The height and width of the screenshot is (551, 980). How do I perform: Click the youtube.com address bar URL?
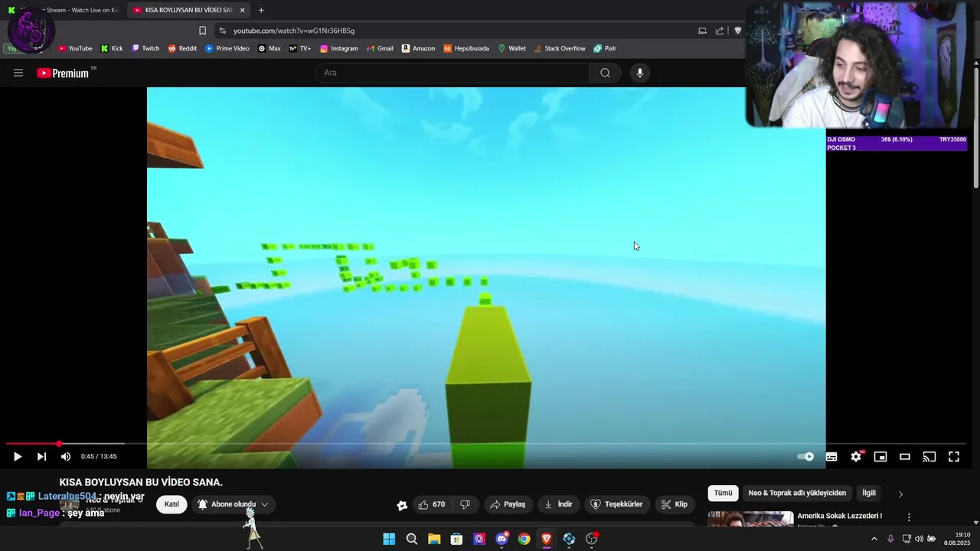coord(294,31)
